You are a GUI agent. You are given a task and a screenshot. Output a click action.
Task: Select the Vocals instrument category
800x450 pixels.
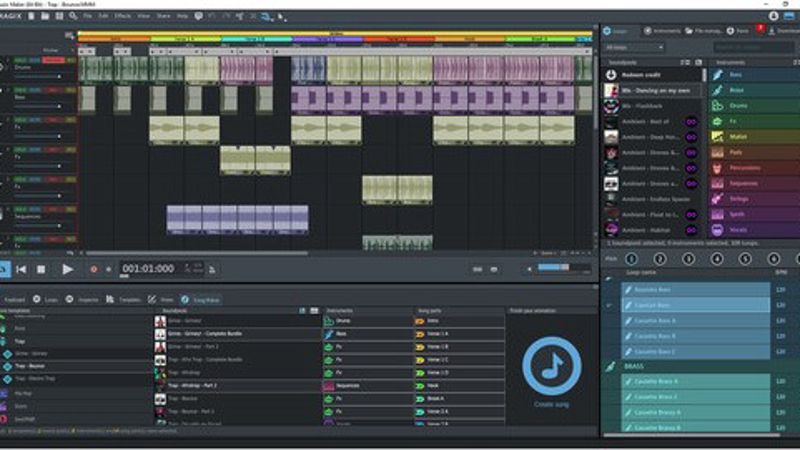756,230
